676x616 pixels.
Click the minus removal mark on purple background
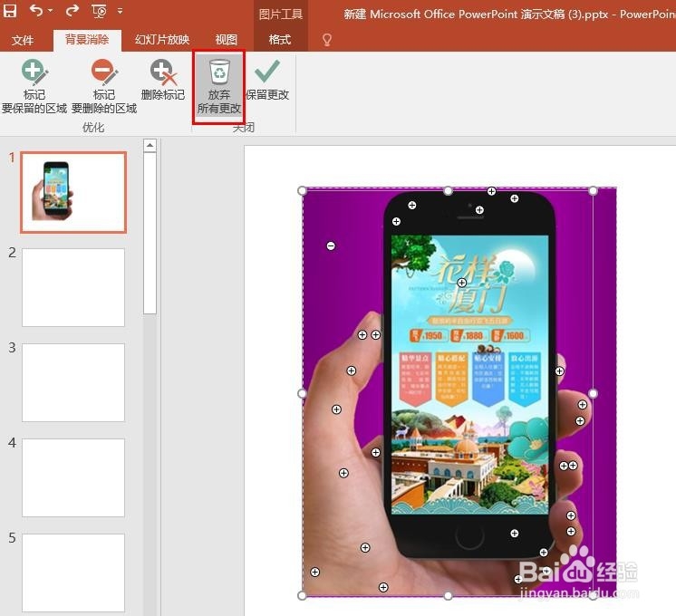pos(331,245)
